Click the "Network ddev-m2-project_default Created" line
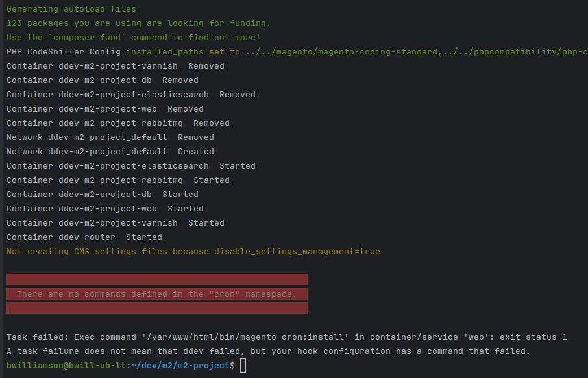Screen dimensions: 588x378 pos(110,152)
